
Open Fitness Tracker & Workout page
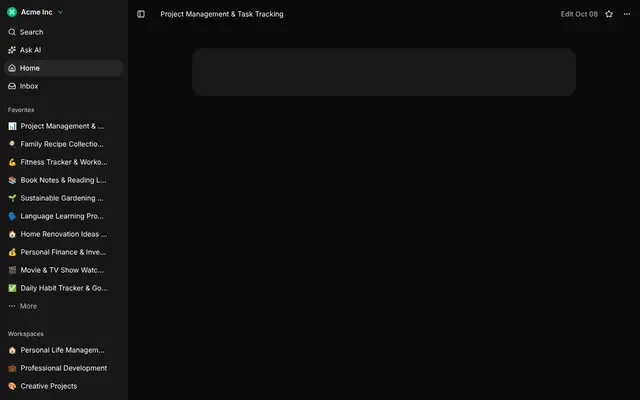tap(63, 162)
